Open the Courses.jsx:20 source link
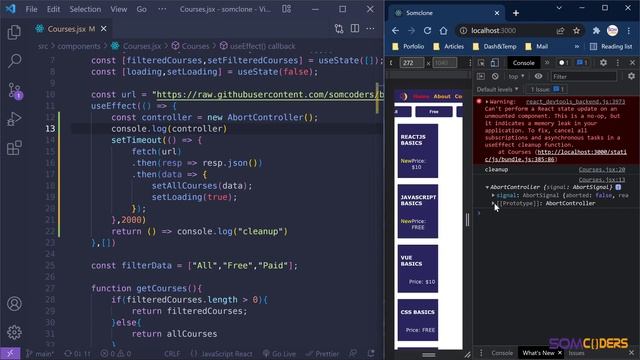This screenshot has width=640, height=360. click(602, 169)
